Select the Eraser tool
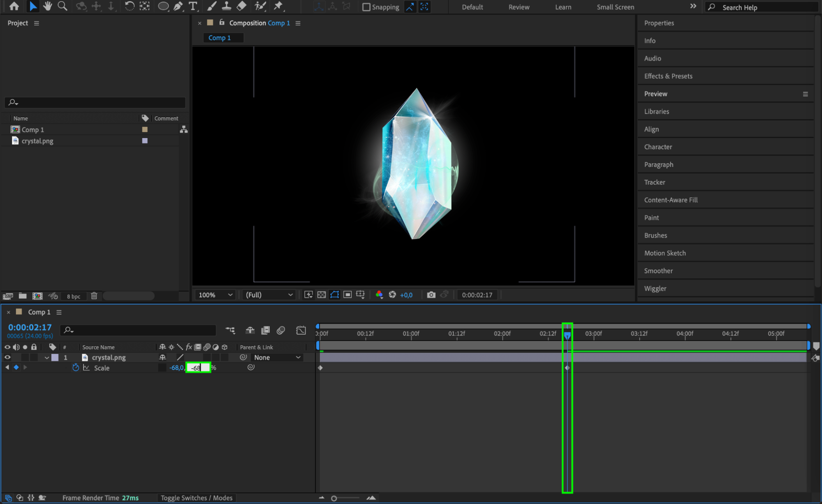This screenshot has height=504, width=822. click(x=241, y=6)
